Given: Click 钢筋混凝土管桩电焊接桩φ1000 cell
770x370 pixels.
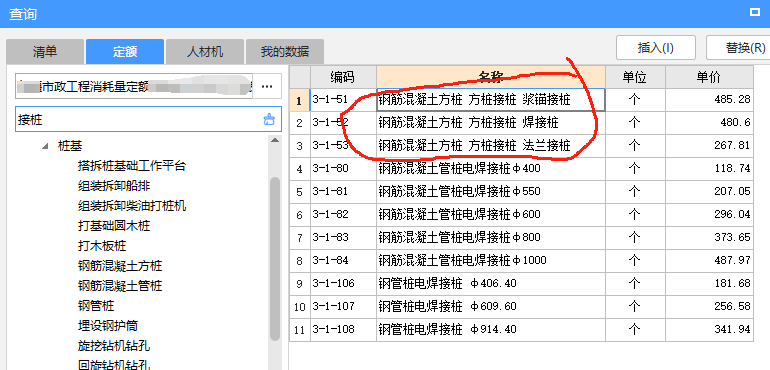Looking at the screenshot, I should tap(491, 260).
